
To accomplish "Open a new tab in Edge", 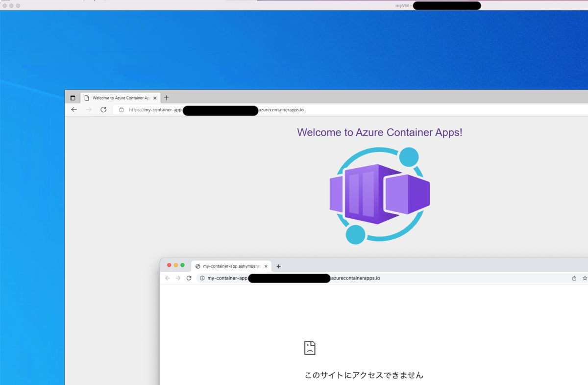I will pyautogui.click(x=166, y=98).
